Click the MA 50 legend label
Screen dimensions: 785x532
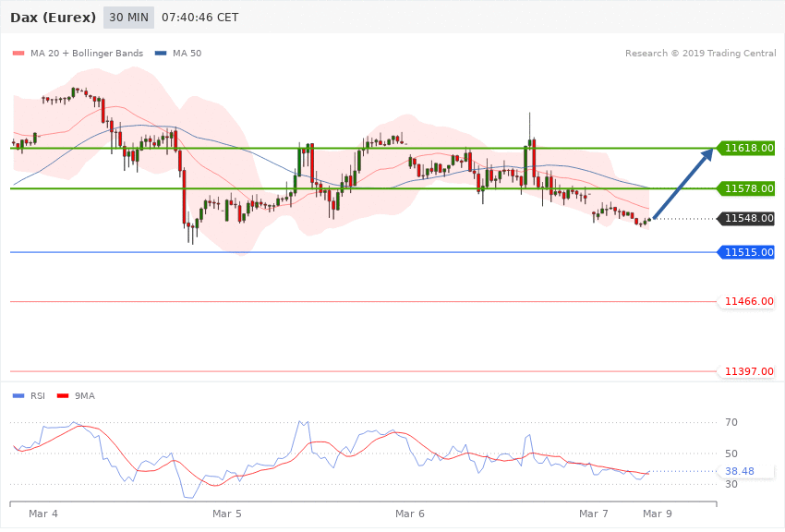pos(187,53)
